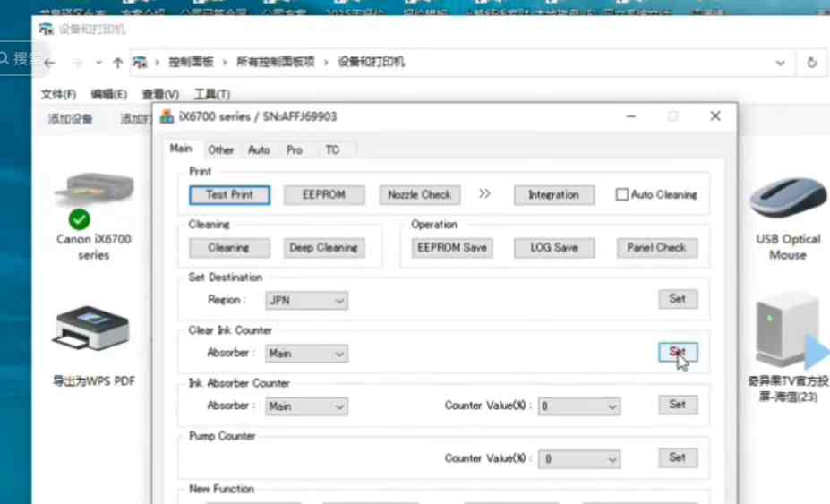Screen dimensions: 830x504
Task: Open Ink Absorber Counter Value dropdown
Action: (579, 406)
